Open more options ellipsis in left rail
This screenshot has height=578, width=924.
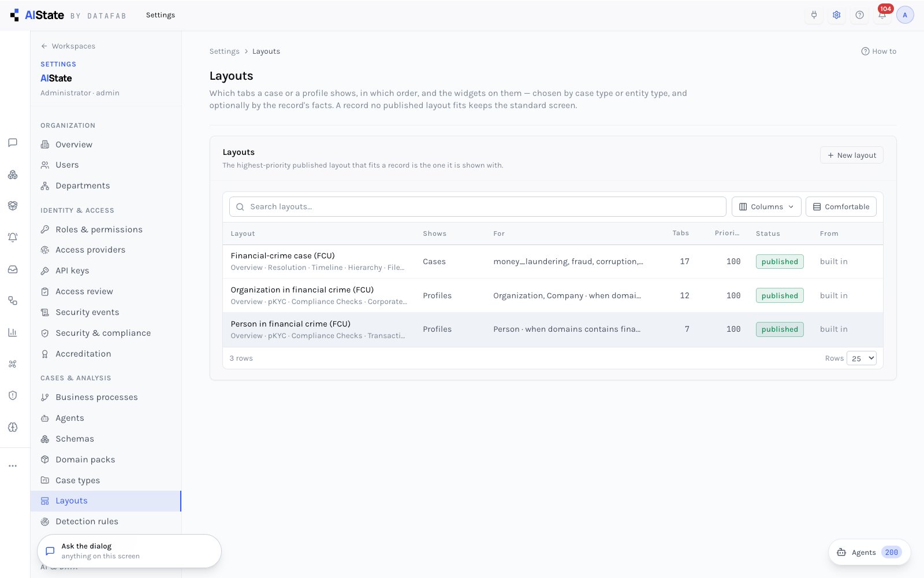point(13,466)
